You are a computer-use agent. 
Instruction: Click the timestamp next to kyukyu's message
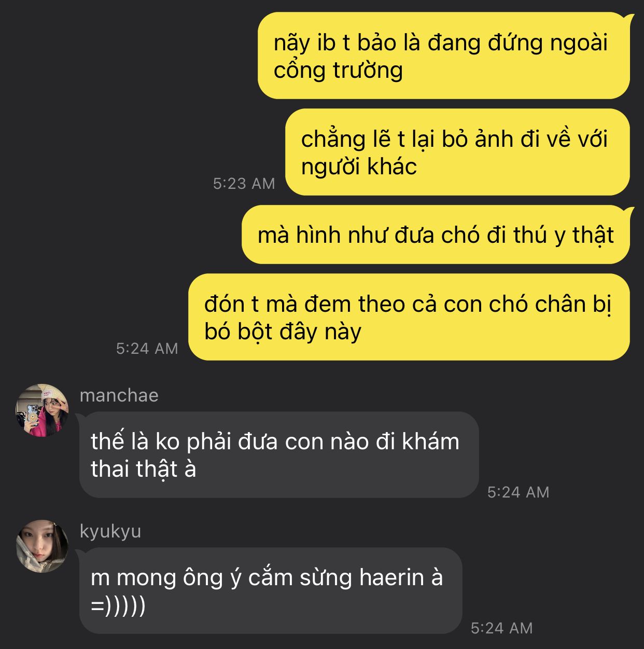point(502,628)
